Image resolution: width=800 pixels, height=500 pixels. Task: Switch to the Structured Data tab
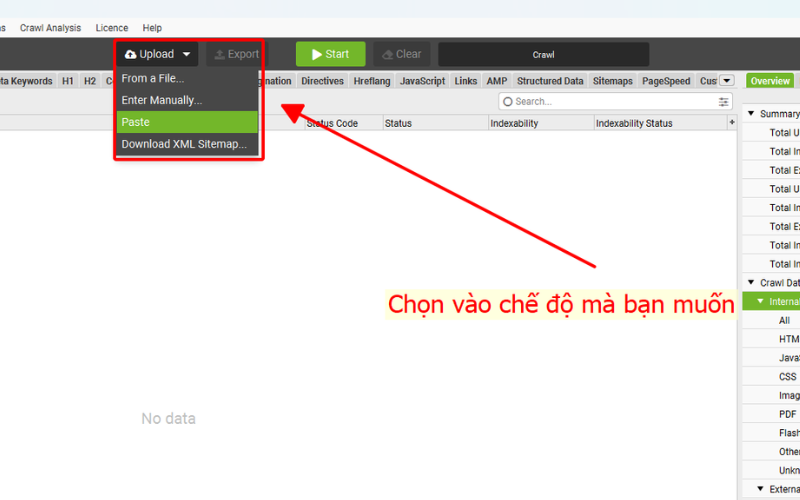pyautogui.click(x=550, y=81)
